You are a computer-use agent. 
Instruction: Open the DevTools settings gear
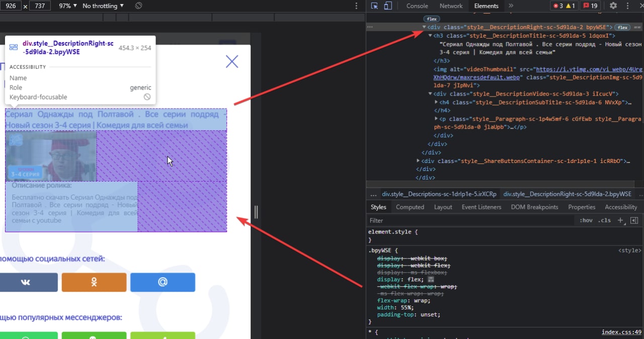[613, 6]
